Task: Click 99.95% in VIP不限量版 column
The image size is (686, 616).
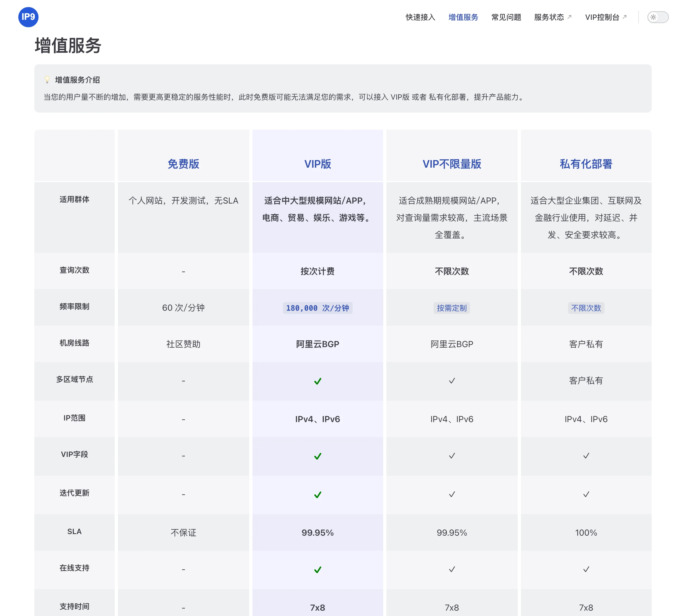Action: (452, 533)
